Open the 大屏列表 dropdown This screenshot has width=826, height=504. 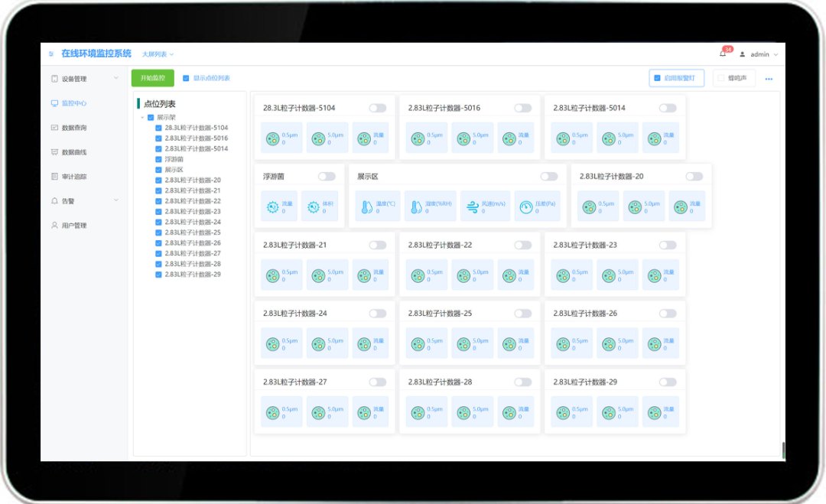click(x=158, y=54)
